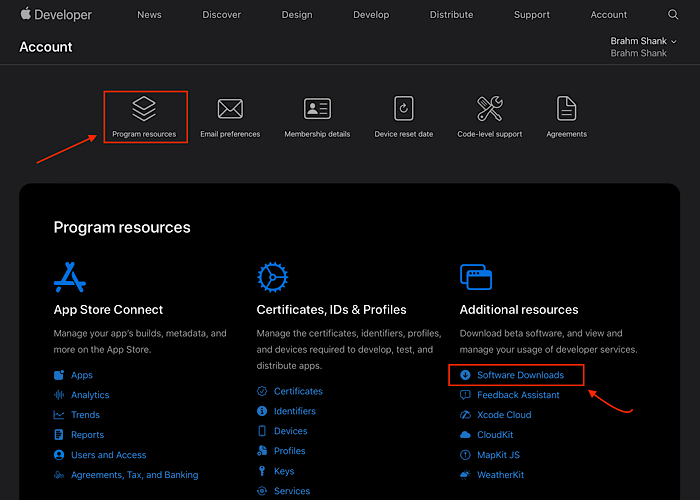Open the Distribute menu item

click(x=451, y=15)
